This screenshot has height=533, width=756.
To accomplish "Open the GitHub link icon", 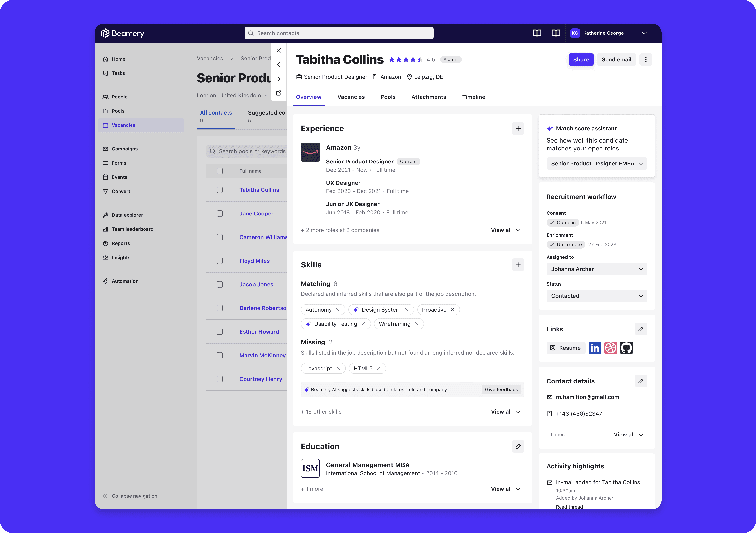I will [626, 348].
